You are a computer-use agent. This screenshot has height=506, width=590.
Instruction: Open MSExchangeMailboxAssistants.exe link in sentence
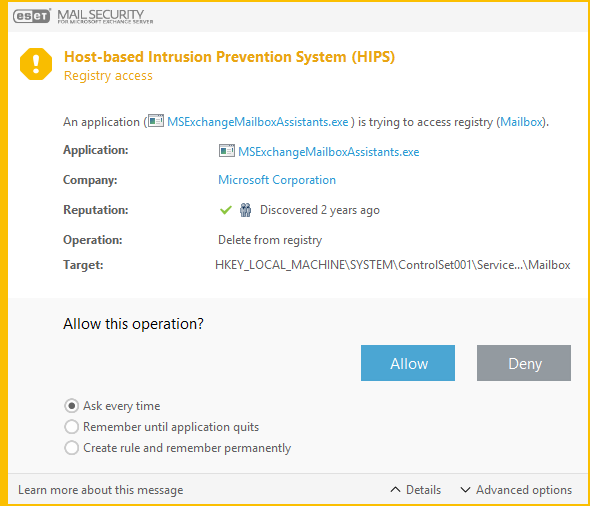click(258, 122)
